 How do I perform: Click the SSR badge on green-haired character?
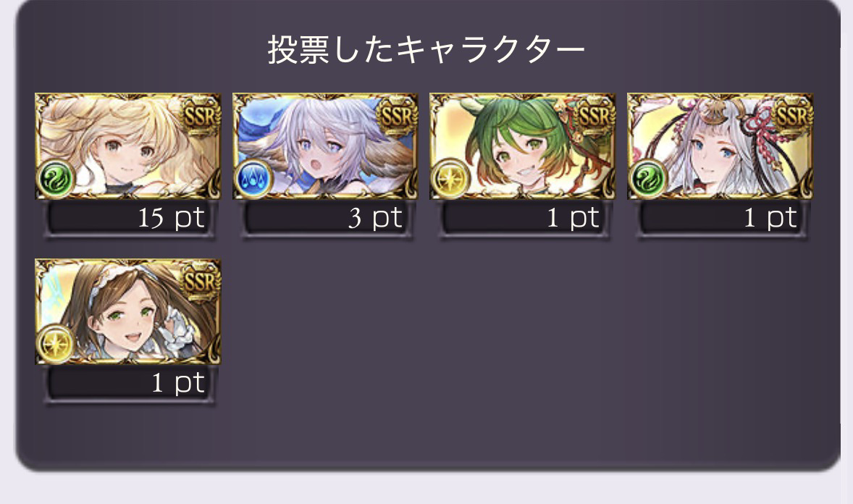(x=595, y=117)
